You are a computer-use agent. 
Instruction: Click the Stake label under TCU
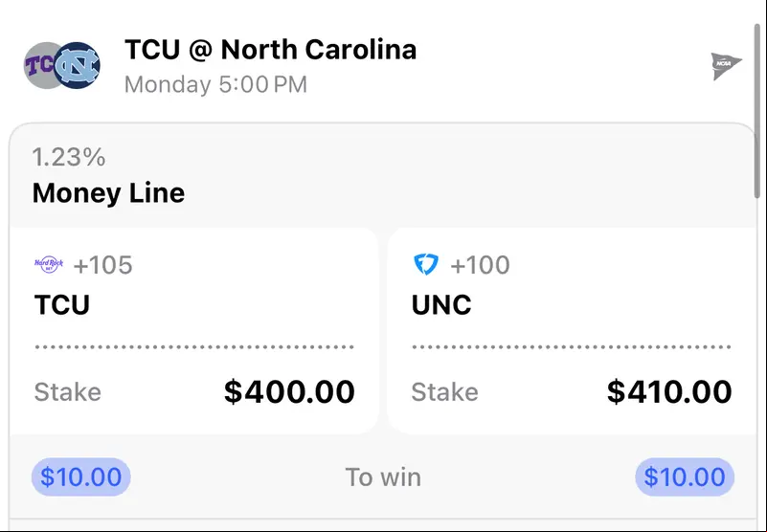[x=67, y=392]
